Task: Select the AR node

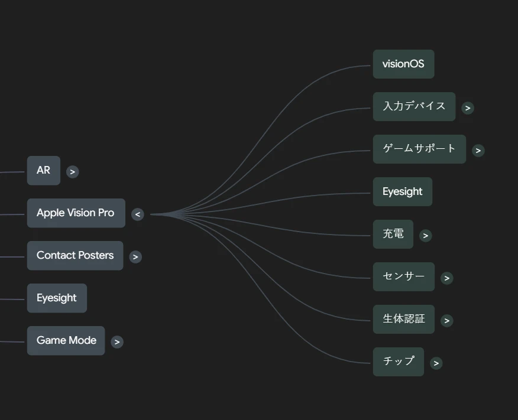Action: [44, 171]
